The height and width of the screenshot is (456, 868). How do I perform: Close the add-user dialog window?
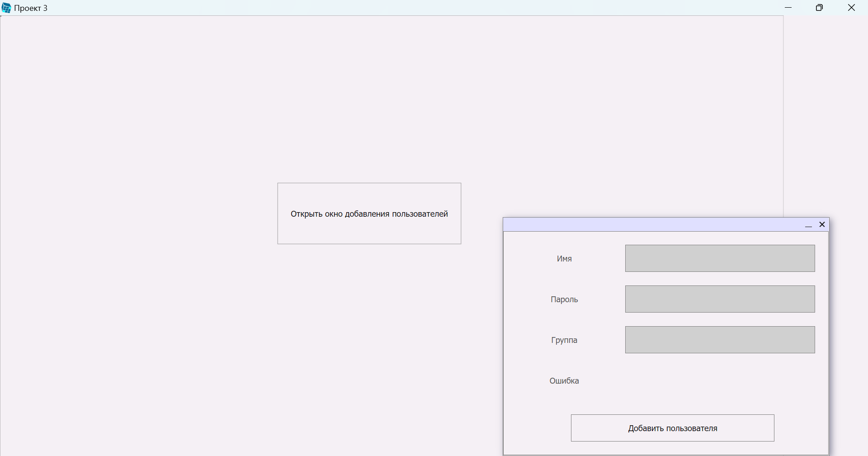822,224
